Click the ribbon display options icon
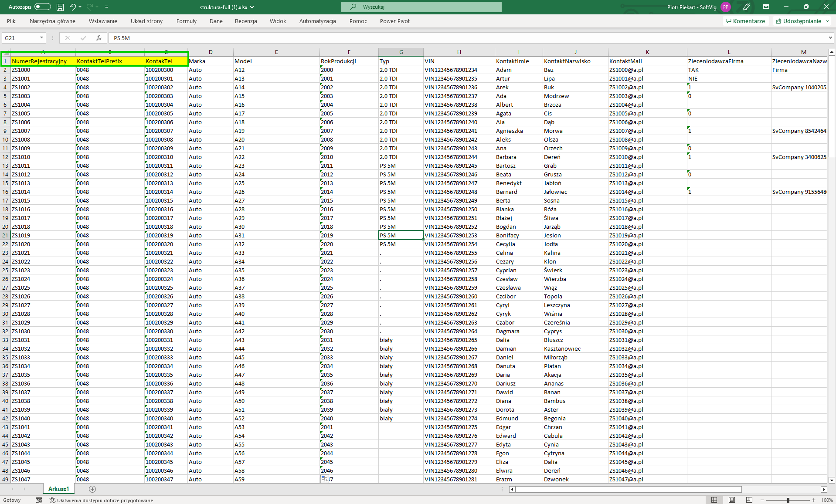Image resolution: width=836 pixels, height=504 pixels. [x=766, y=7]
